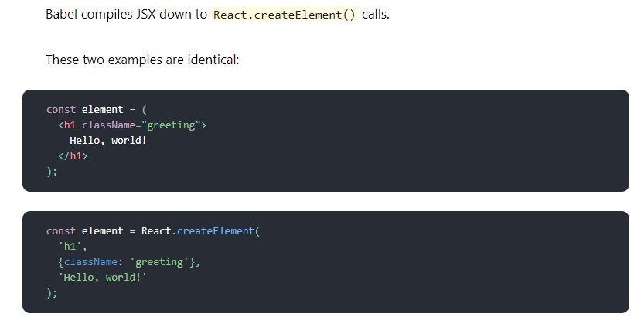Click the closing tag '</h1>'
644x331 pixels.
(73, 155)
